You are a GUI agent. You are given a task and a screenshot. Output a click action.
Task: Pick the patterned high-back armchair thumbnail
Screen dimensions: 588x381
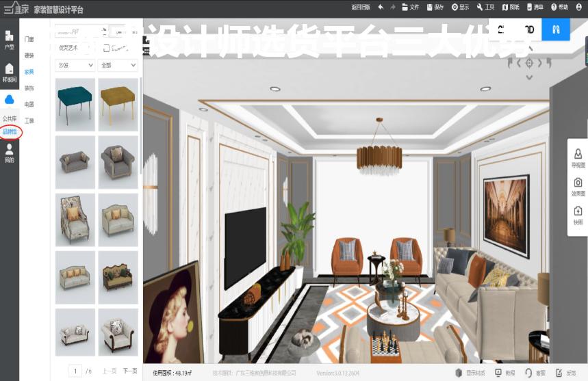(75, 220)
